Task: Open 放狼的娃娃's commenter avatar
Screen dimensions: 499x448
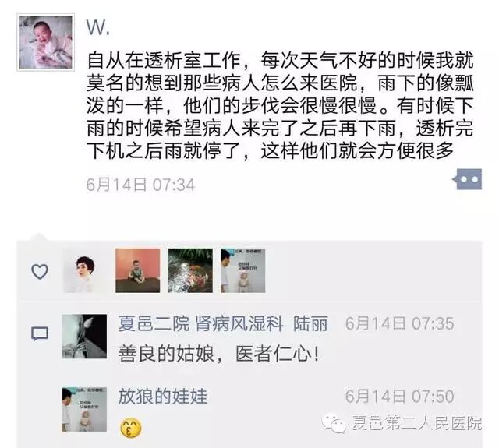Action: [85, 409]
